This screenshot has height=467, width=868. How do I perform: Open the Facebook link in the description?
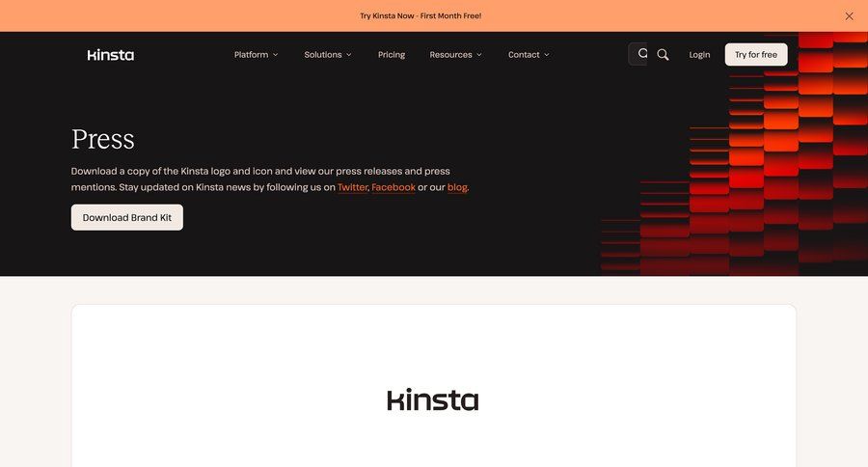(x=393, y=187)
